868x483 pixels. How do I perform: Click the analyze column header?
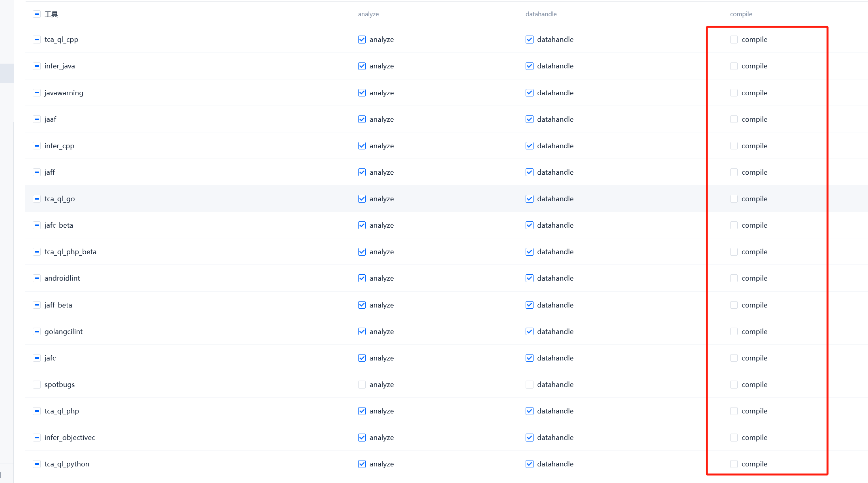[x=368, y=13]
